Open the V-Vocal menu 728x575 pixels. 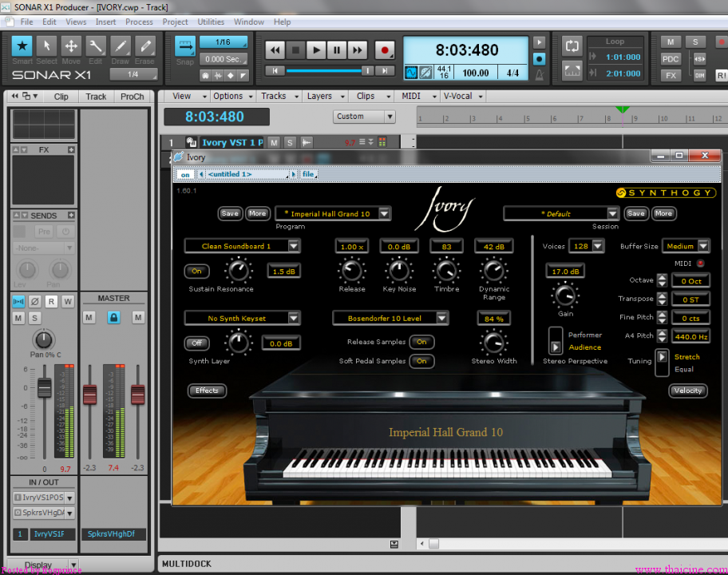click(463, 96)
